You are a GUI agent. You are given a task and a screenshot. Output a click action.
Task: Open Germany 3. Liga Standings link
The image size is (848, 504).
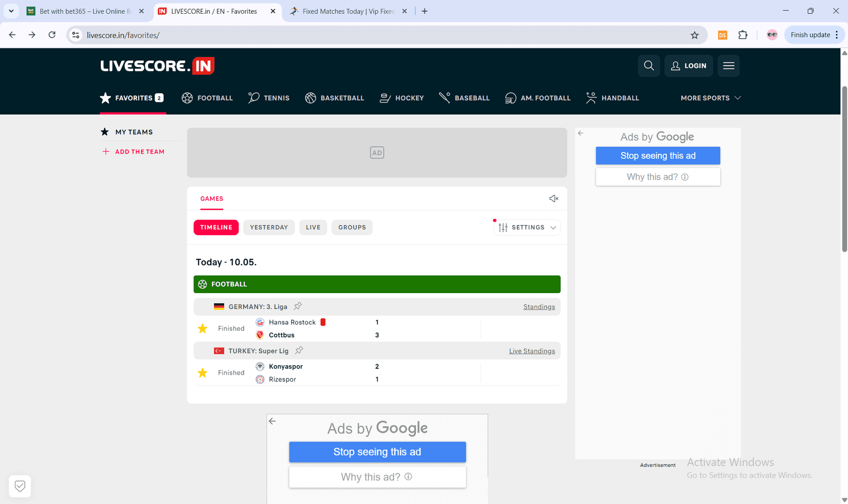pos(539,307)
